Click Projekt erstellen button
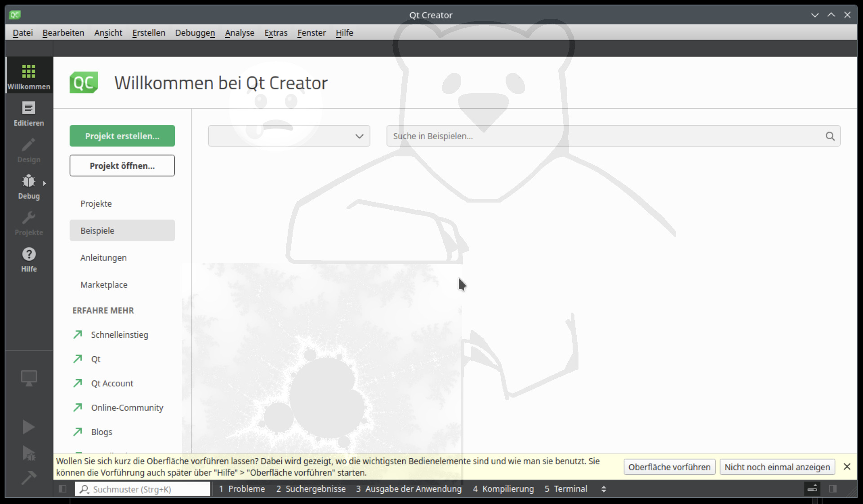Image resolution: width=863 pixels, height=504 pixels. tap(122, 136)
